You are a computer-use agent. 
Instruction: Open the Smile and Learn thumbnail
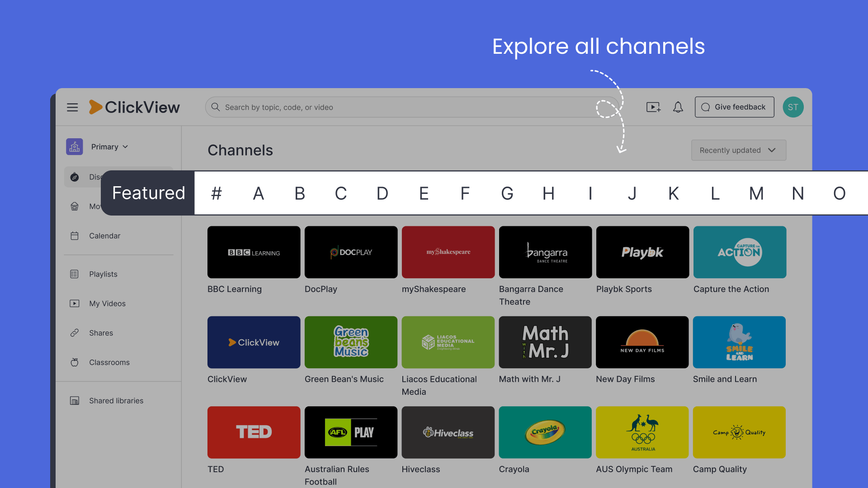pyautogui.click(x=739, y=342)
